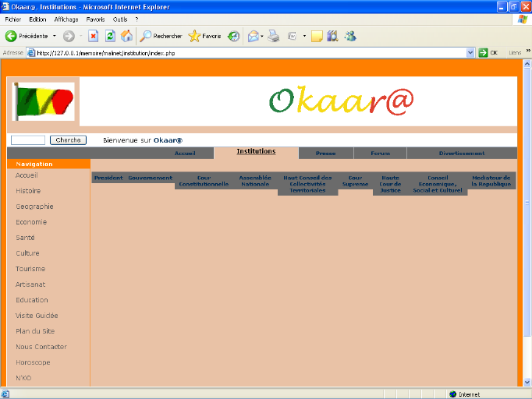The image size is (532, 399).
Task: Click the Mali flag image
Action: (44, 102)
